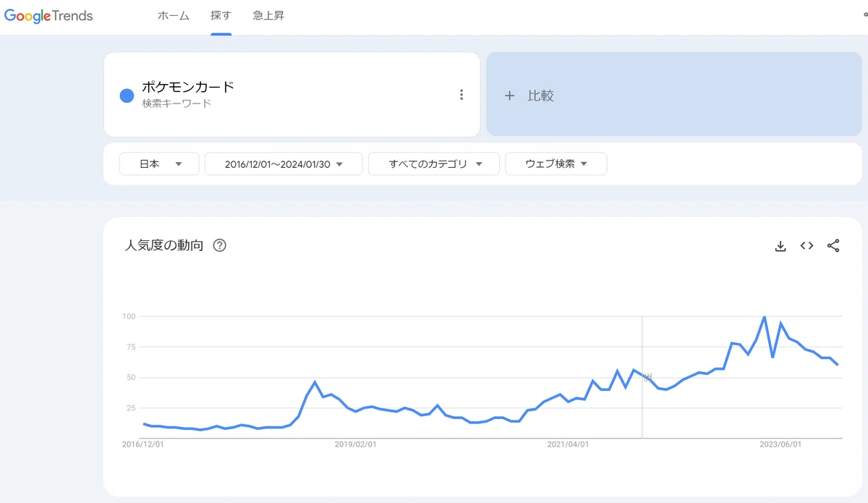Viewport: 868px width, 503px height.
Task: Share the 人気度の動向 chart
Action: pos(833,246)
